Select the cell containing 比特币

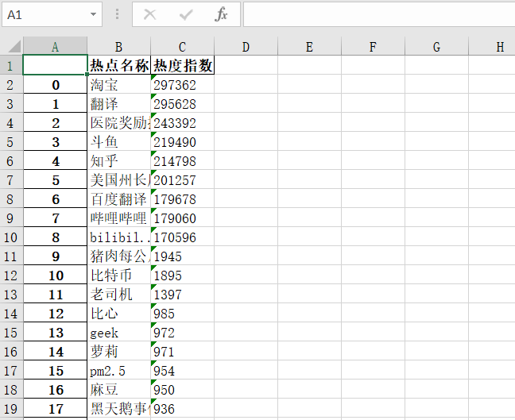point(119,275)
